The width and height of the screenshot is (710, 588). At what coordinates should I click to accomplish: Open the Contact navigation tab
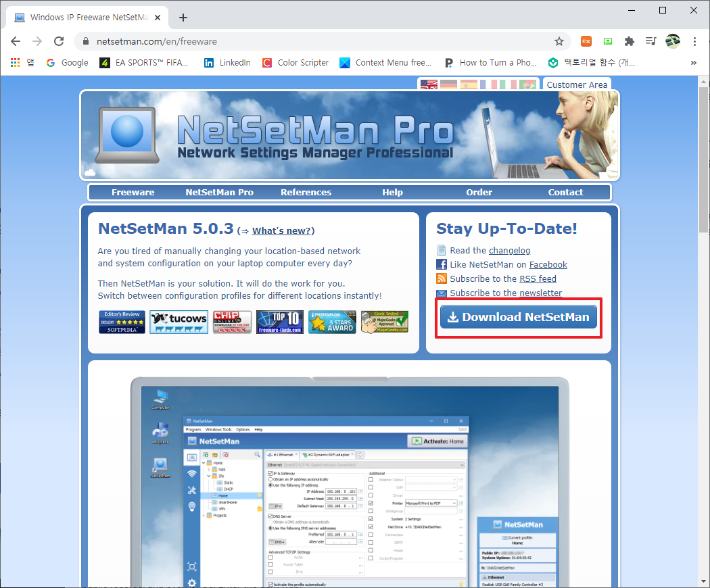coord(565,193)
